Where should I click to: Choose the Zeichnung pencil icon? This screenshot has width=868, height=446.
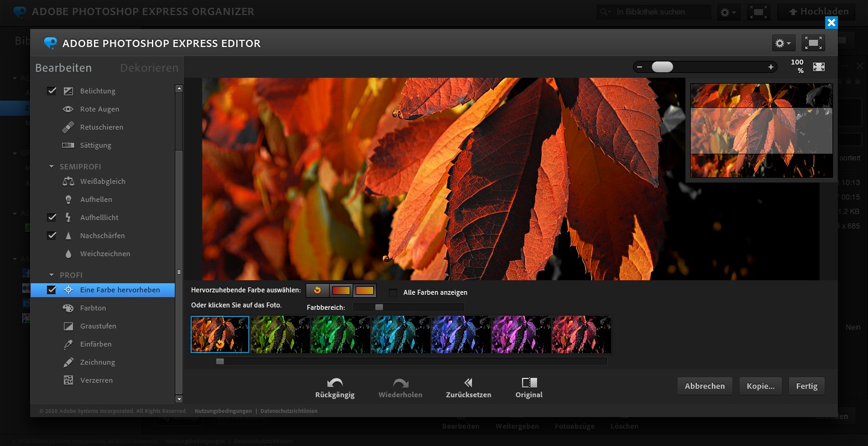68,362
